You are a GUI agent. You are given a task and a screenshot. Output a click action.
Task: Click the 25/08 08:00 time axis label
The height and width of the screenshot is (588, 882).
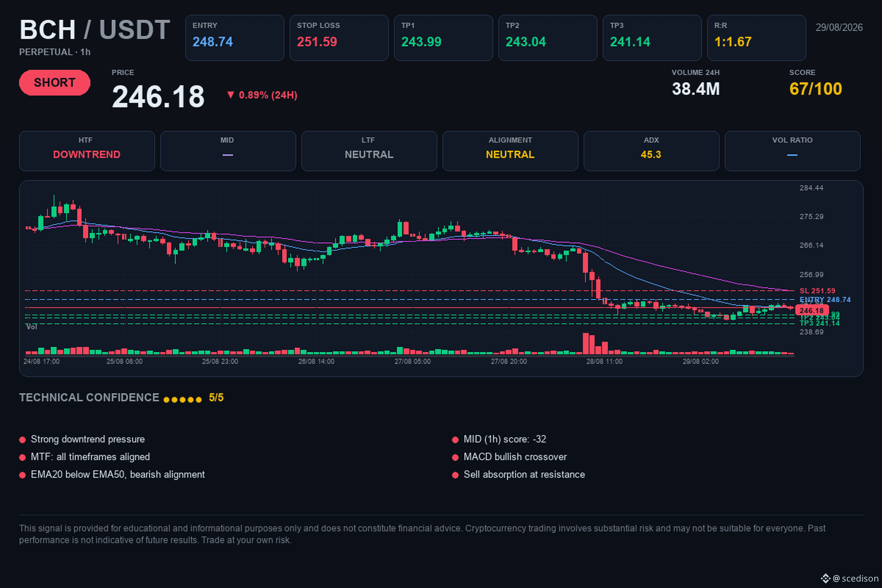(125, 362)
